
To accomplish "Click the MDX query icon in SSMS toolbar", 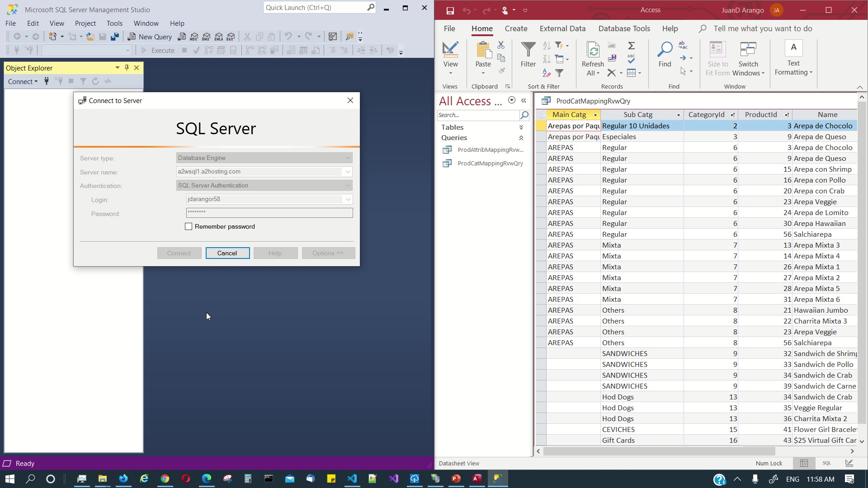I will (x=194, y=37).
